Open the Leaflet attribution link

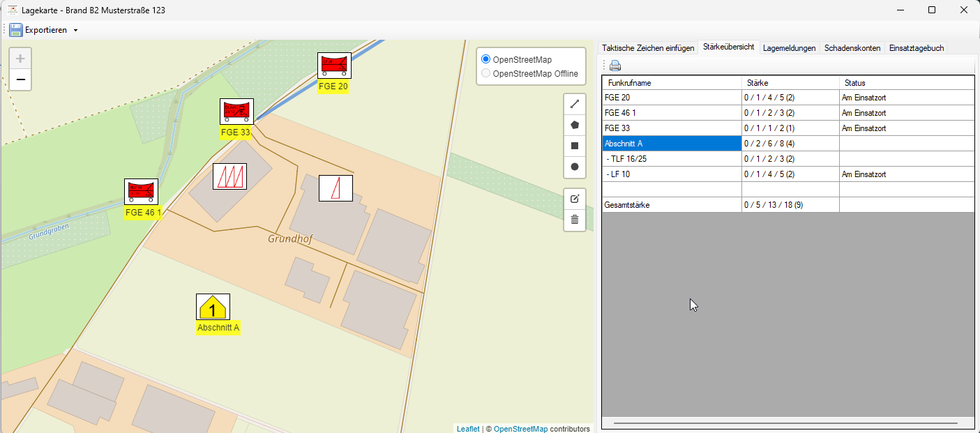click(467, 429)
